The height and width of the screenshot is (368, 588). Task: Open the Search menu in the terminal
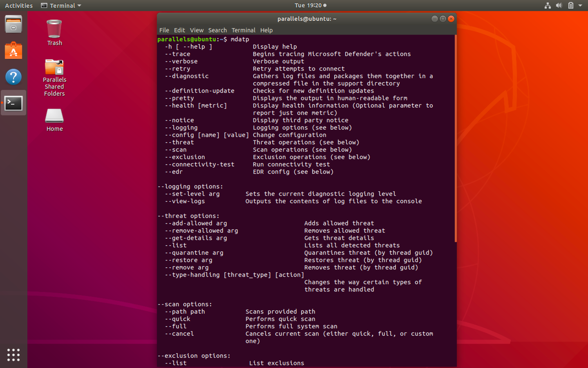217,30
